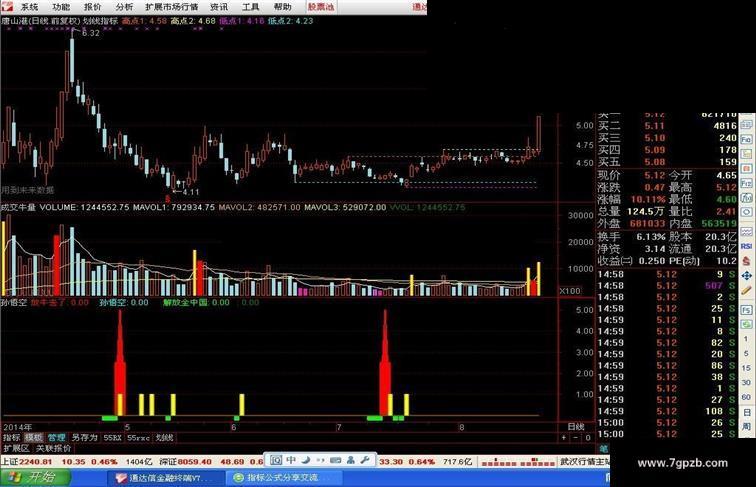Click the IME 中 language indicator

(291, 460)
